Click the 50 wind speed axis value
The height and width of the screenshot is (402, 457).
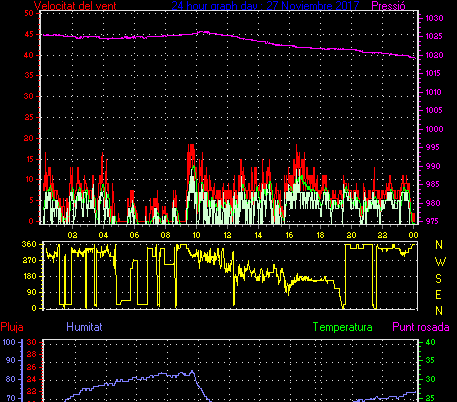[x=29, y=13]
